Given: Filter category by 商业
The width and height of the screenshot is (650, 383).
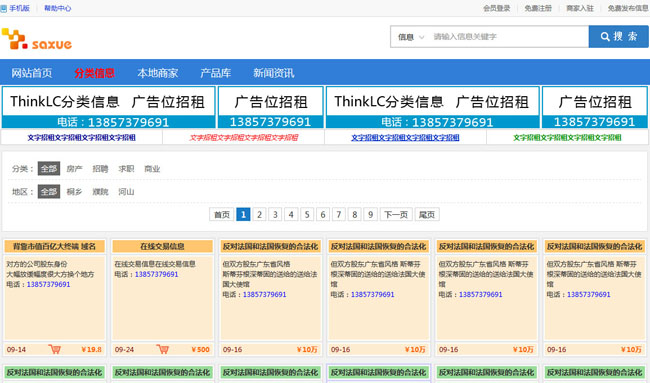Looking at the screenshot, I should 152,169.
